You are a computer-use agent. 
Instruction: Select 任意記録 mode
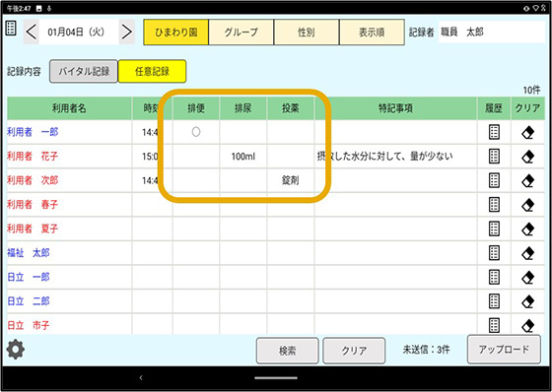tap(152, 72)
